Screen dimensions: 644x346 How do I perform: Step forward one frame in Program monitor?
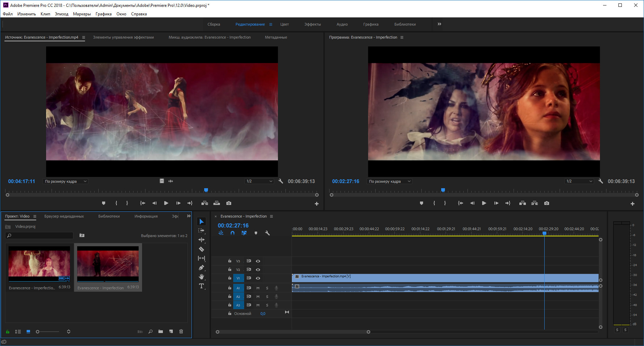click(x=496, y=203)
